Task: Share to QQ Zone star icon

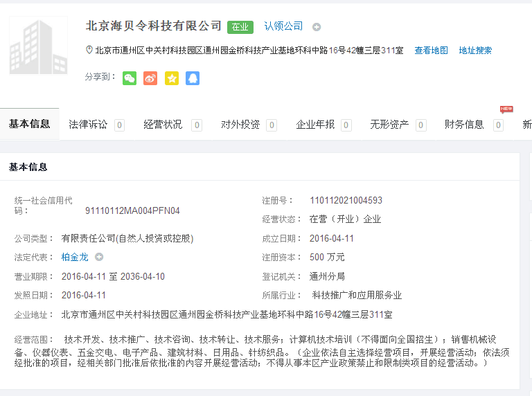Action: [172, 78]
